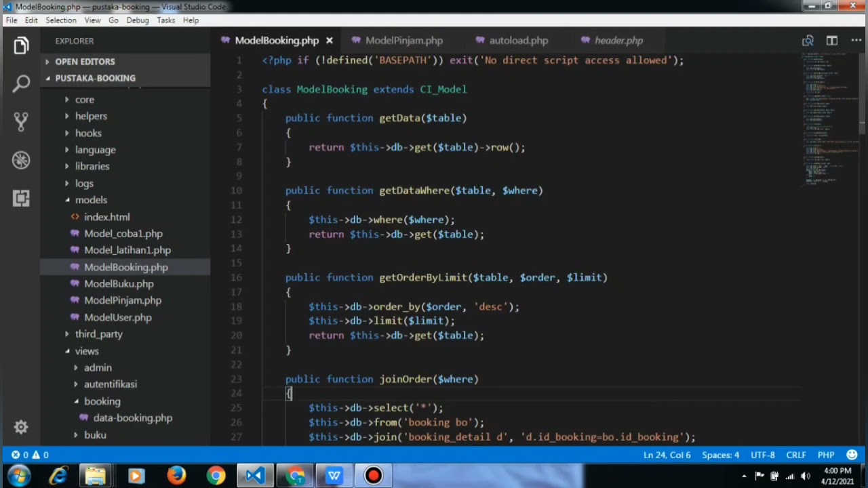Open the Explorer view in activity bar
868x488 pixels.
pos(21,46)
